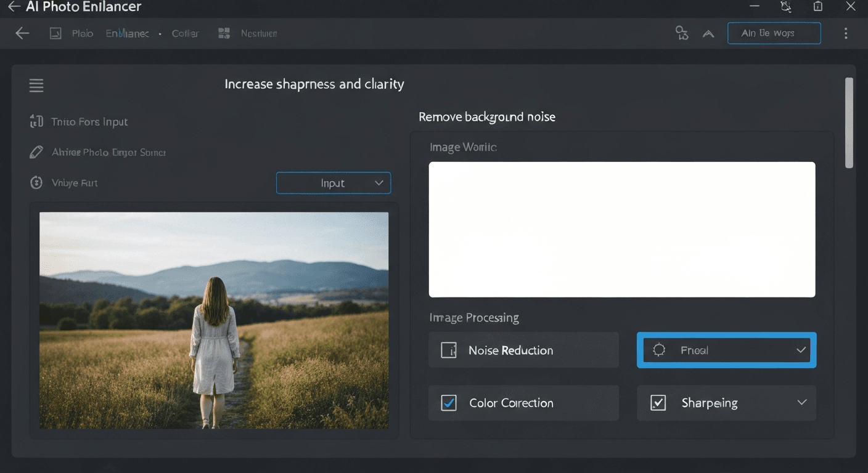Click the grid layout icon before Restruten

pyautogui.click(x=223, y=33)
